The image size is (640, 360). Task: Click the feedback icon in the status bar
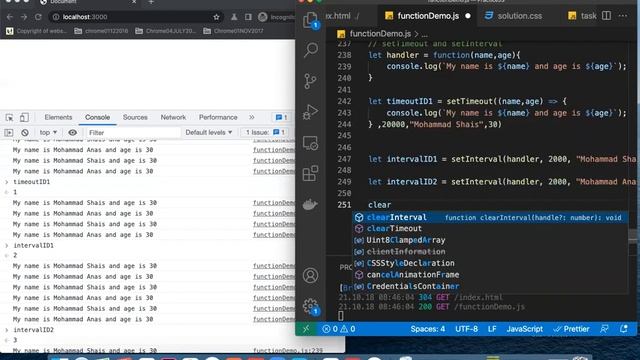coord(604,329)
